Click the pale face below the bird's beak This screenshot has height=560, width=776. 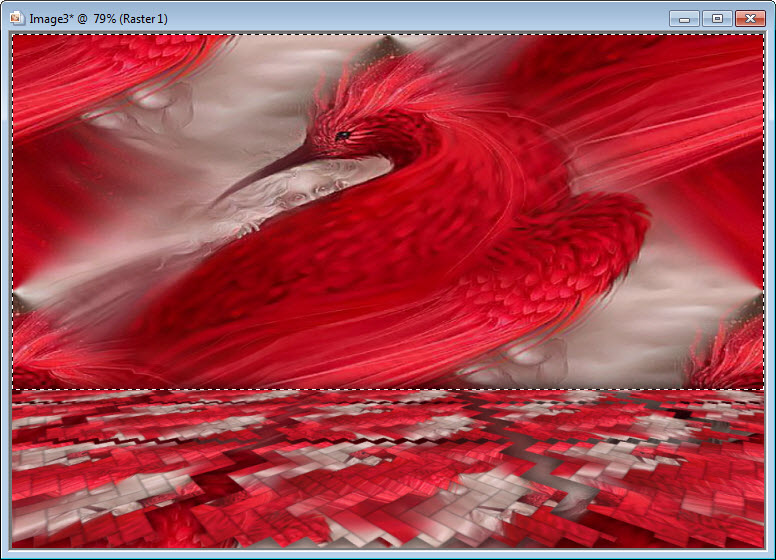[x=309, y=189]
